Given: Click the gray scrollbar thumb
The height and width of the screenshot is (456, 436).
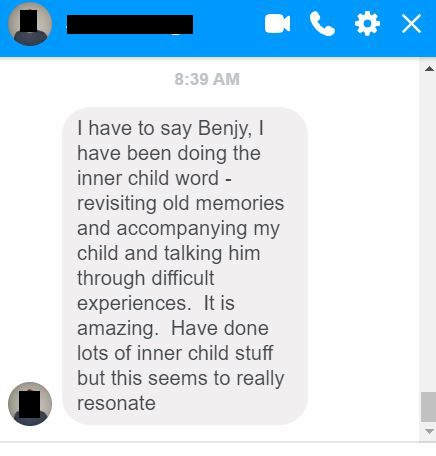Looking at the screenshot, I should point(428,407).
